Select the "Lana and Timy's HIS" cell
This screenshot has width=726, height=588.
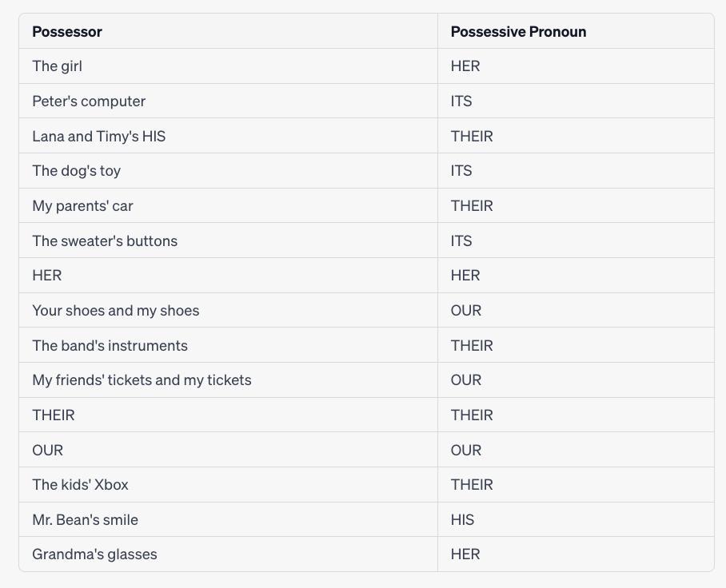[99, 137]
